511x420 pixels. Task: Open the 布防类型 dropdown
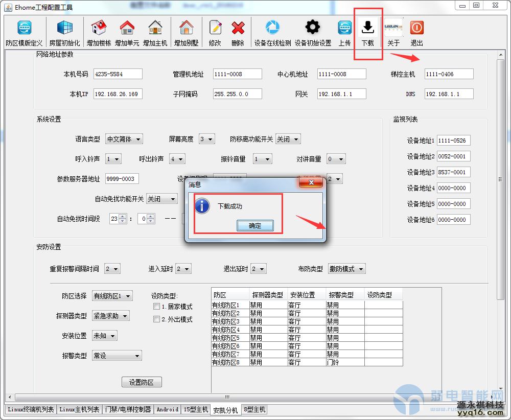tap(347, 269)
